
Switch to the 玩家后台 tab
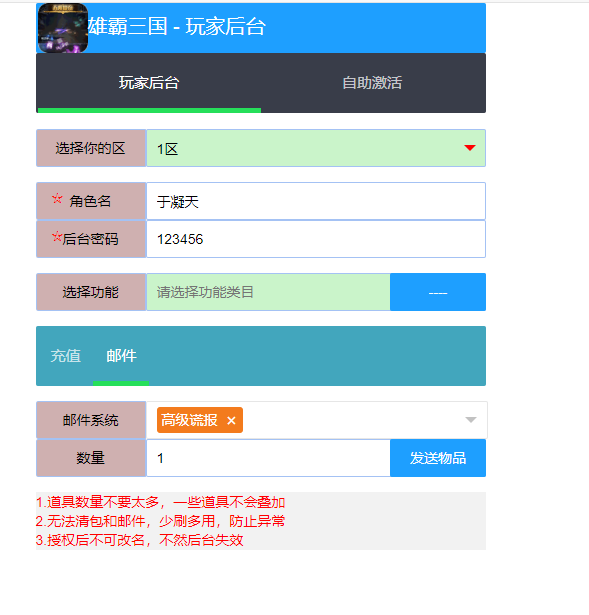[x=149, y=83]
